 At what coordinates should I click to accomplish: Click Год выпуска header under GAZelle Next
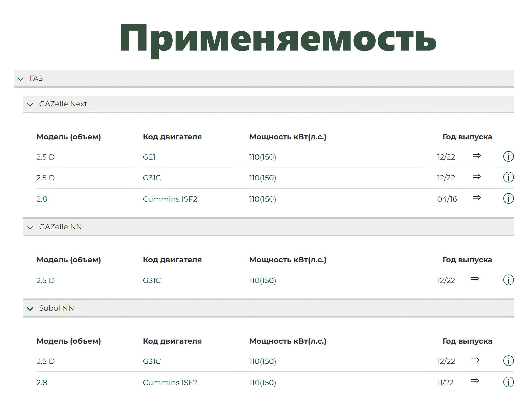tap(467, 137)
